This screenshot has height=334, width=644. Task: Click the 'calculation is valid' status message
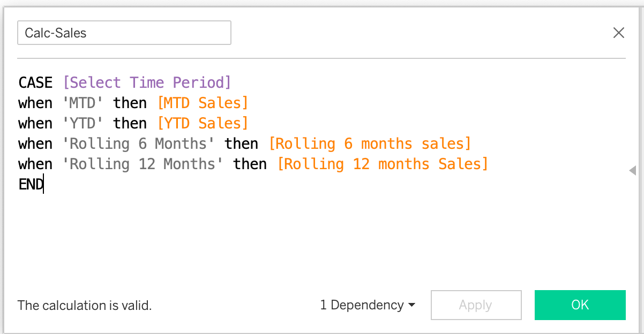84,305
